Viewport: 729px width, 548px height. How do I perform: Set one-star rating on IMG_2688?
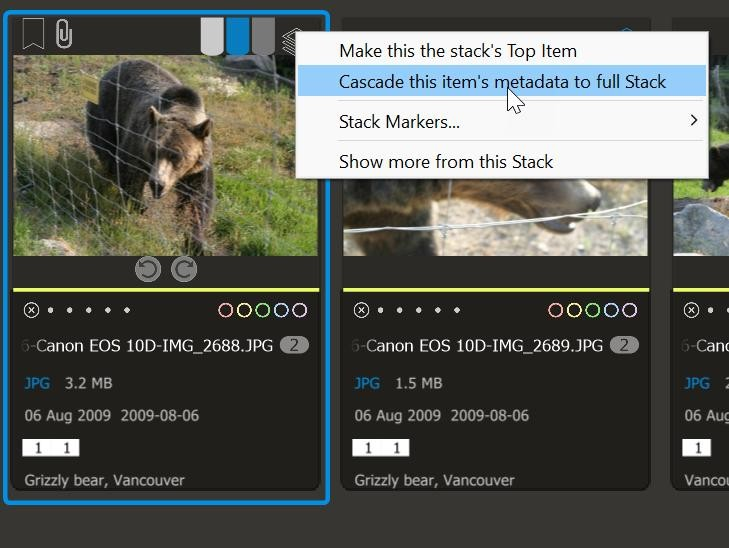pos(50,310)
